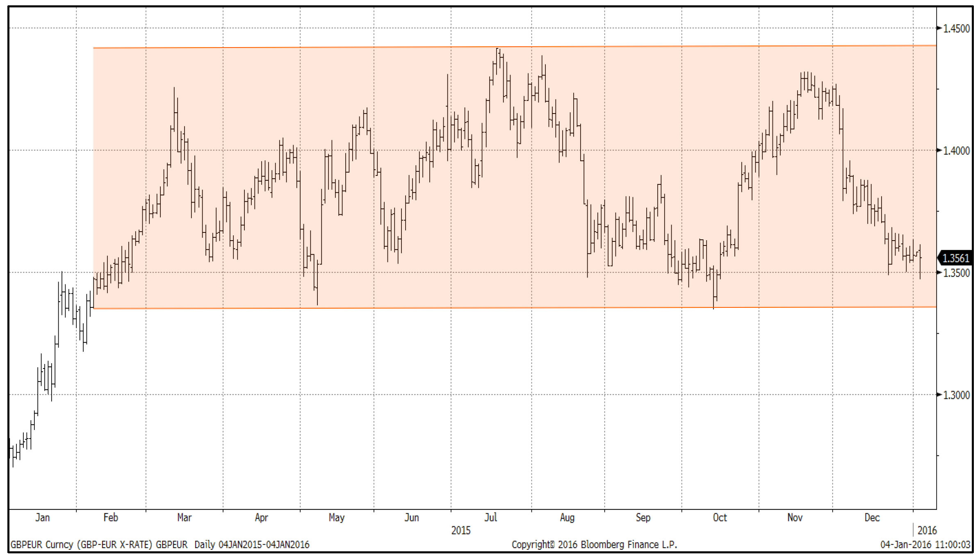Image resolution: width=980 pixels, height=555 pixels.
Task: Click the 1.3500 price axis label
Action: tap(956, 273)
